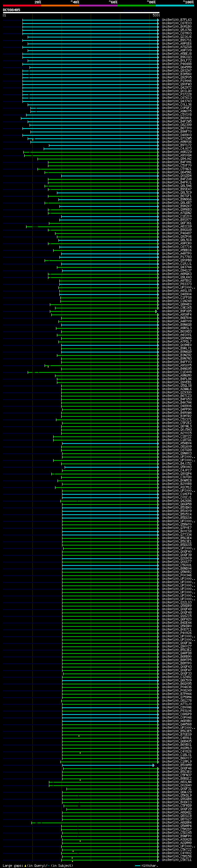Open the UniRef100_B9S7S1 entry
The image size is (197, 868).
(x=177, y=40)
